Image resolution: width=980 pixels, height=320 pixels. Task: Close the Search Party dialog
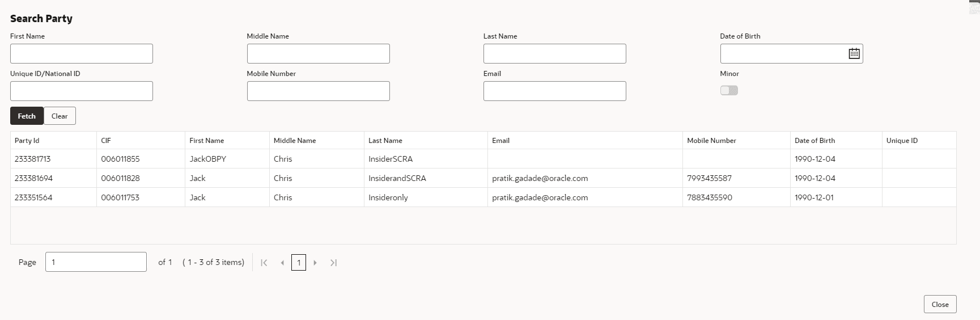[x=940, y=304]
